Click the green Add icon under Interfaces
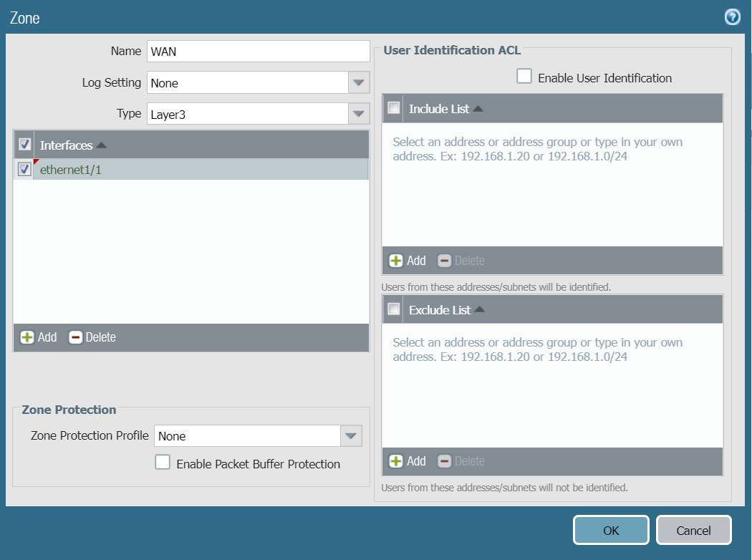 pyautogui.click(x=27, y=337)
